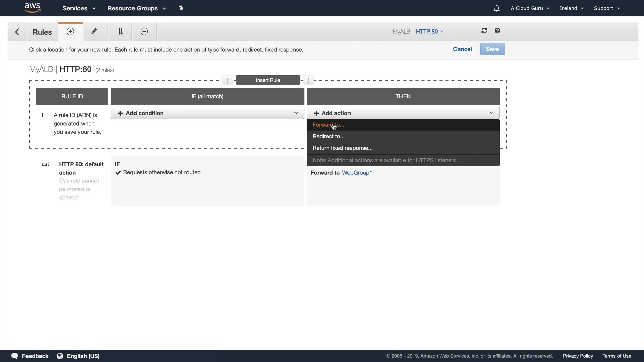
Task: Select the add rule plus icon tab
Action: click(70, 32)
